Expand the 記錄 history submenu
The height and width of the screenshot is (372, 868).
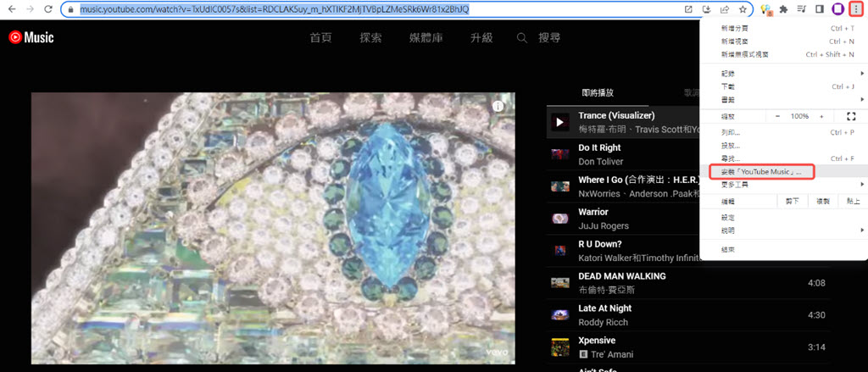click(x=782, y=74)
